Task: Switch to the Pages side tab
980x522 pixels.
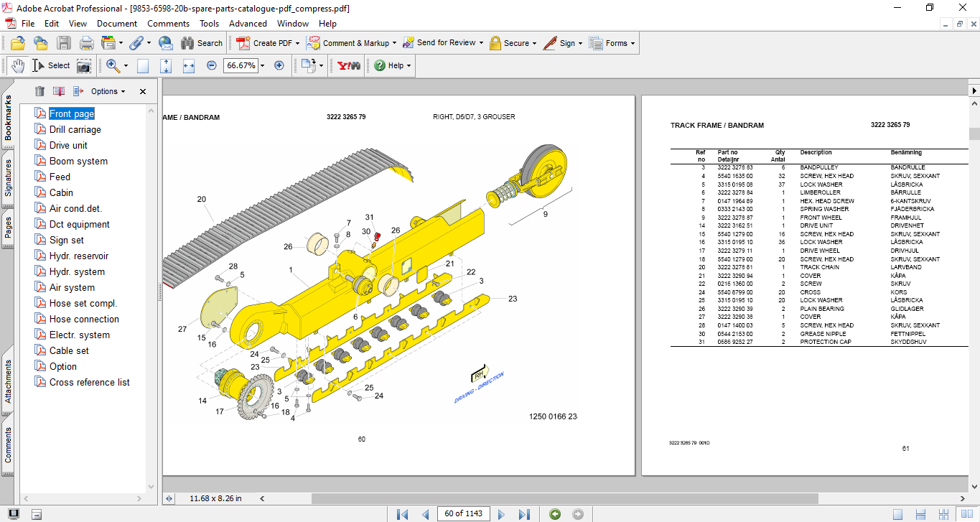Action: [x=8, y=227]
